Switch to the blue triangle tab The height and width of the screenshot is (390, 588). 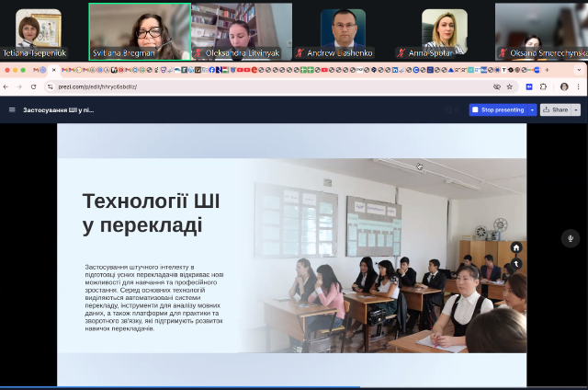tap(451, 70)
